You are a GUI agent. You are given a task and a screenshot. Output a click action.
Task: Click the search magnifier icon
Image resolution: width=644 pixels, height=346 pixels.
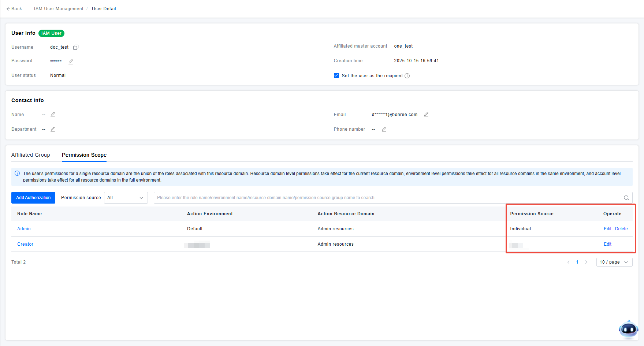click(x=626, y=198)
